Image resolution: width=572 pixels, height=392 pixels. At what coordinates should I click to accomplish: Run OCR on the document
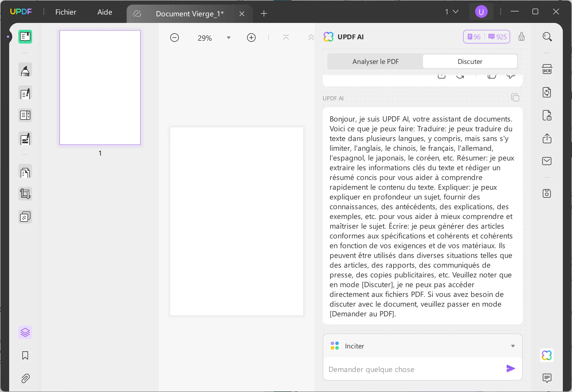click(x=547, y=69)
